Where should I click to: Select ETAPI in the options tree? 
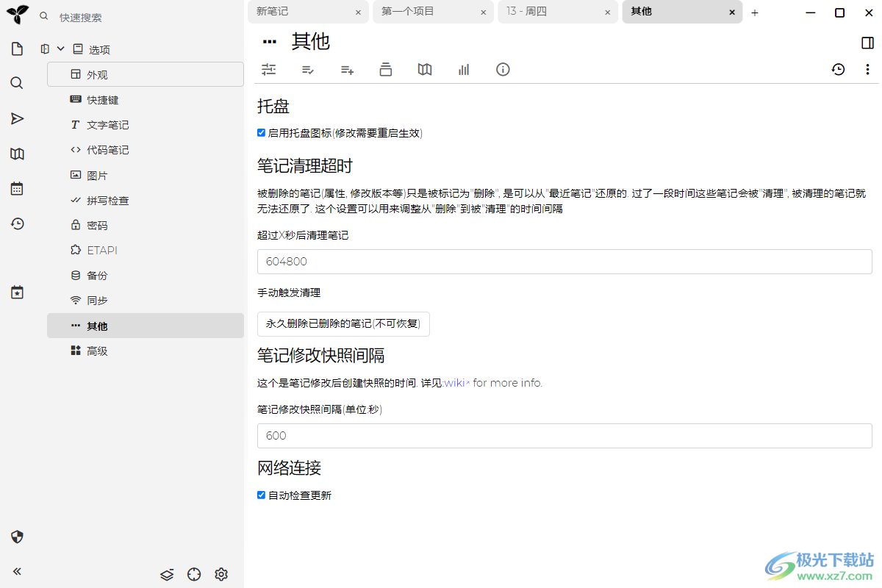[146, 251]
